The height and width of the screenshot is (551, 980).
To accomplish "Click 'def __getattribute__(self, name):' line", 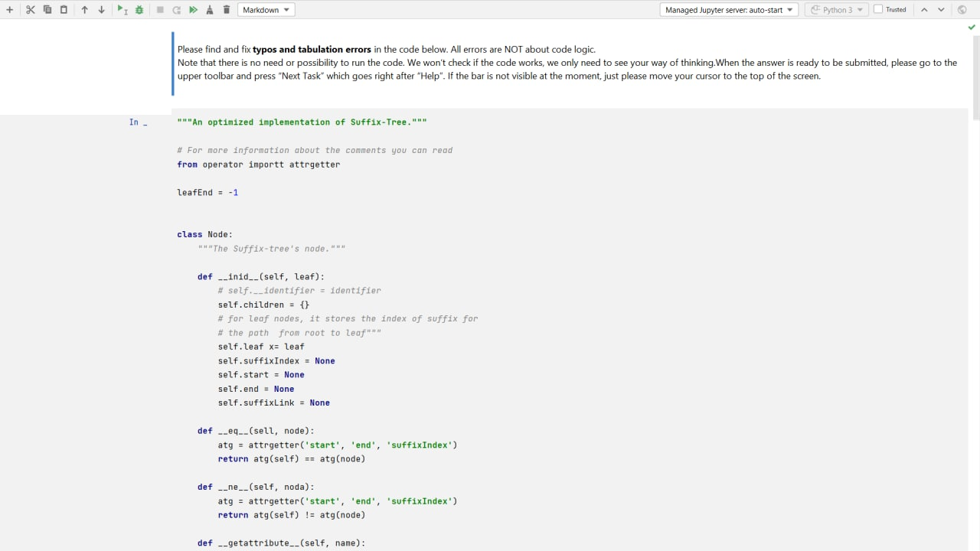I will pyautogui.click(x=282, y=543).
